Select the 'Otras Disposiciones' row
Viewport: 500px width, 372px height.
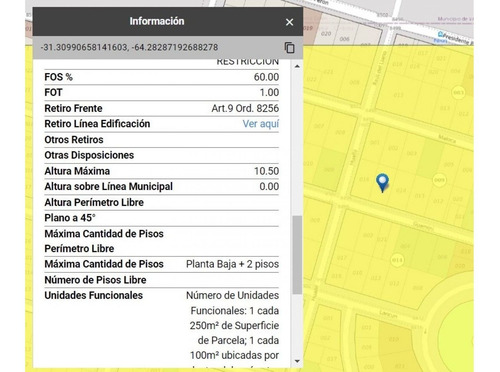tap(162, 155)
